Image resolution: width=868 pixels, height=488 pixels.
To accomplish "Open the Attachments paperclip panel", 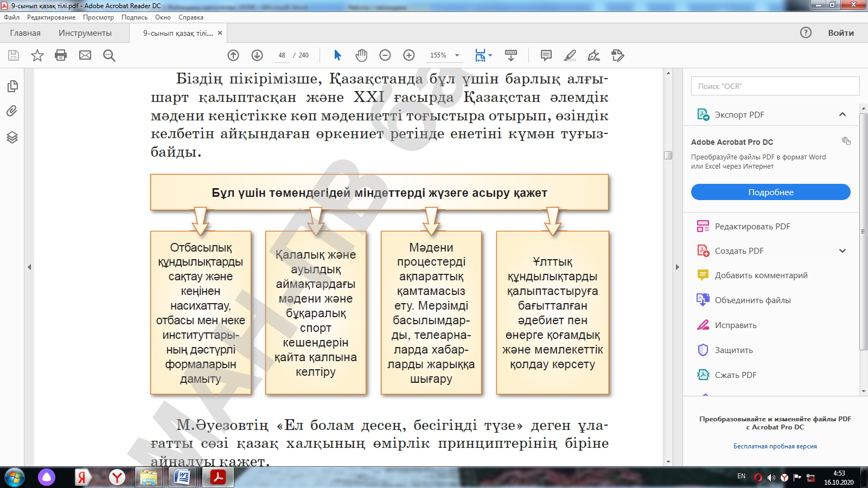I will pyautogui.click(x=12, y=111).
